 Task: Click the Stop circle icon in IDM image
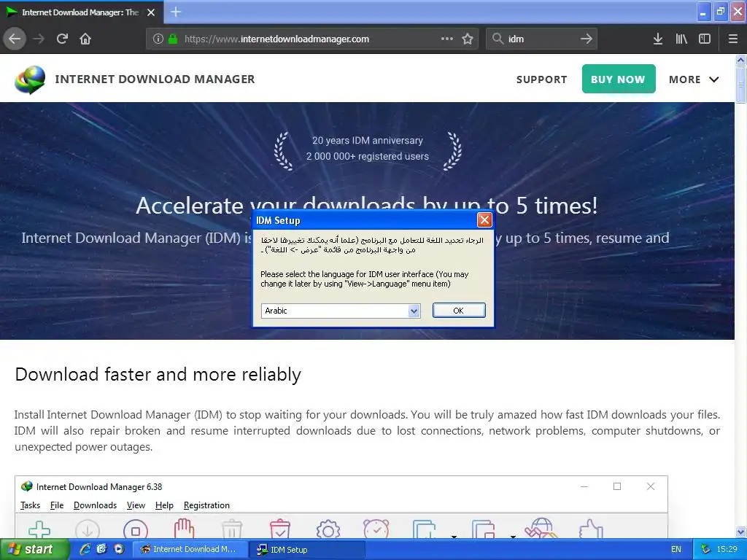136,529
